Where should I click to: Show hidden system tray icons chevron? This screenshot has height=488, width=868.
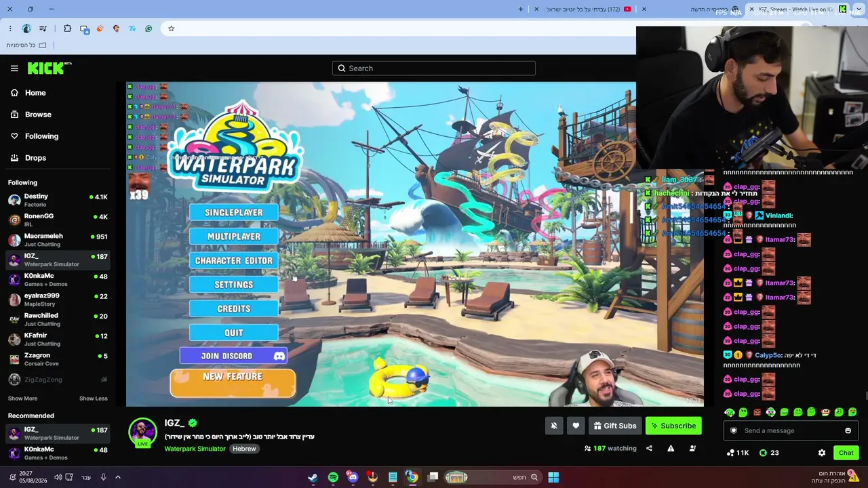tap(117, 477)
